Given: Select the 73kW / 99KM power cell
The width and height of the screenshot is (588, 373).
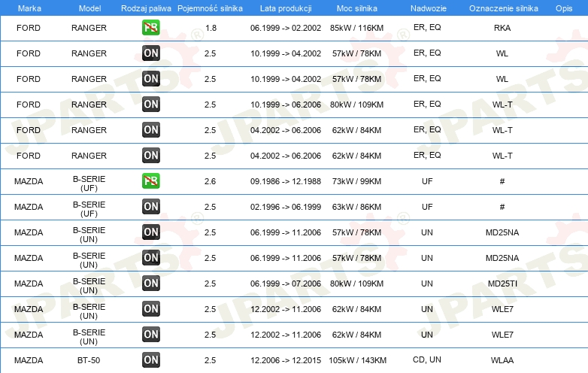Looking at the screenshot, I should click(356, 181).
